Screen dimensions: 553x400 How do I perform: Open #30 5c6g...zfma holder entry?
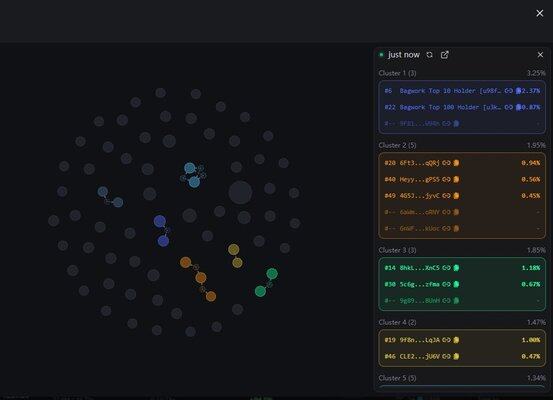[x=462, y=284]
